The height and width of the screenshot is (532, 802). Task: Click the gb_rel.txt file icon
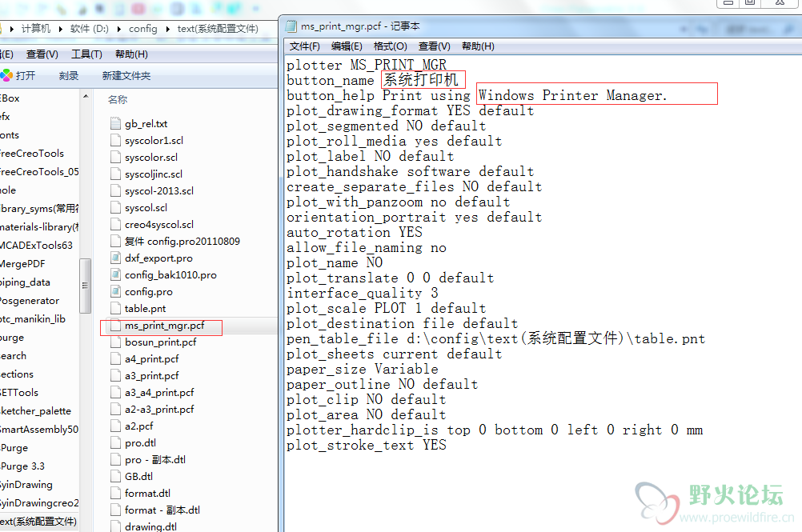point(115,124)
